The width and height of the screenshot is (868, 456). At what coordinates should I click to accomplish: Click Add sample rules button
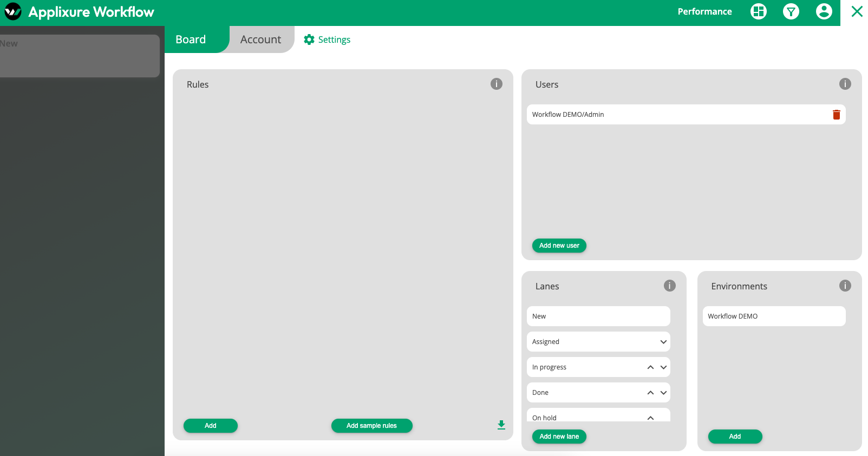pyautogui.click(x=371, y=426)
